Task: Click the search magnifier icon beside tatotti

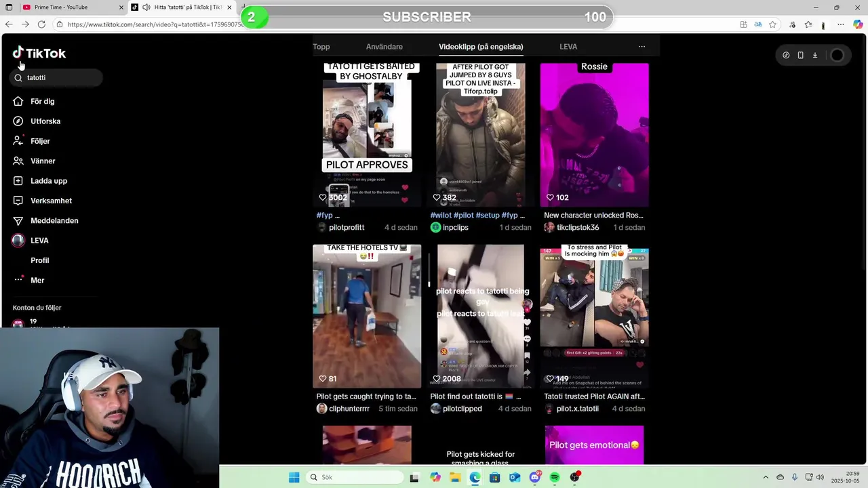Action: tap(18, 78)
